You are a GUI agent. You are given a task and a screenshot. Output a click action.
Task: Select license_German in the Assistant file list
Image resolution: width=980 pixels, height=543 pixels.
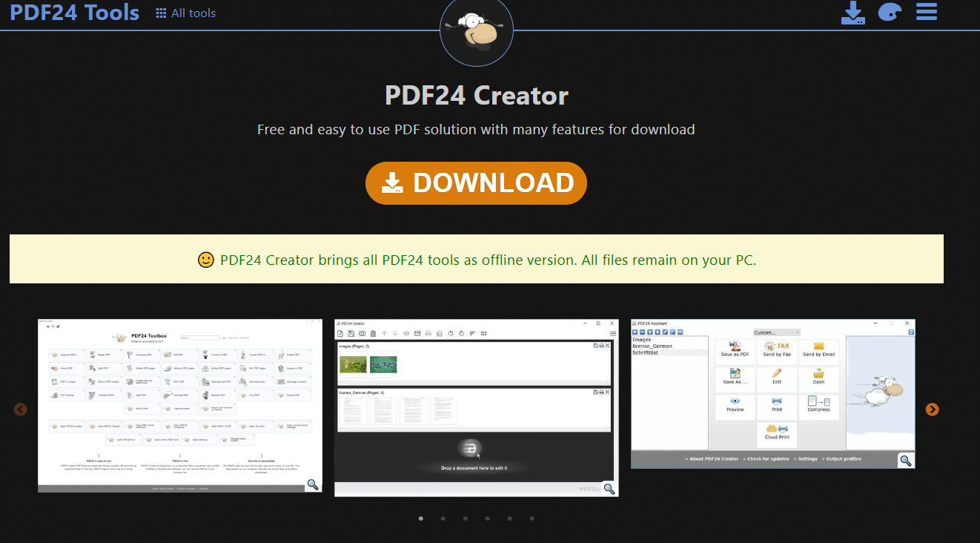pos(652,346)
